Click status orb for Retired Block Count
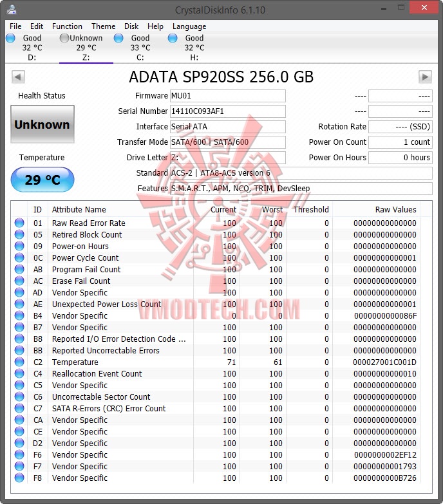 point(19,234)
